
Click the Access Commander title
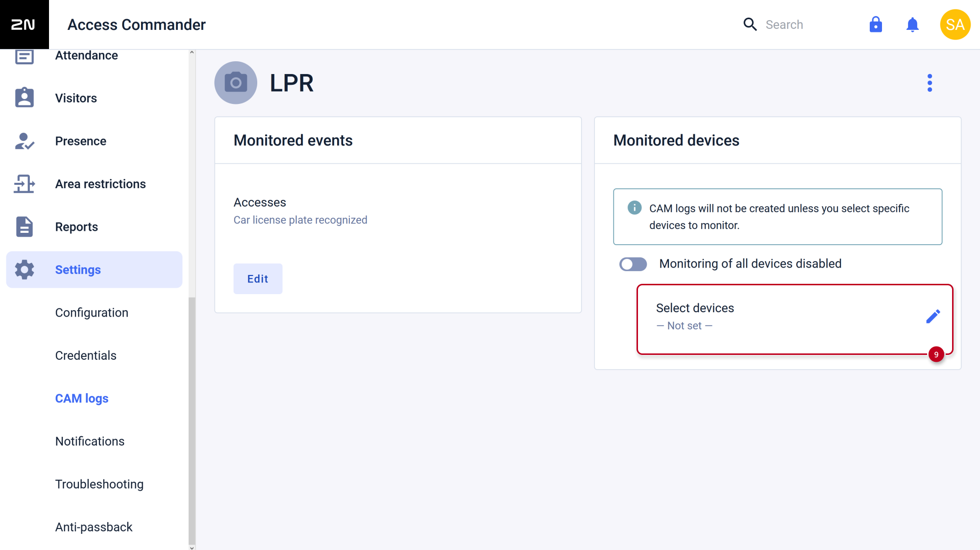(137, 25)
